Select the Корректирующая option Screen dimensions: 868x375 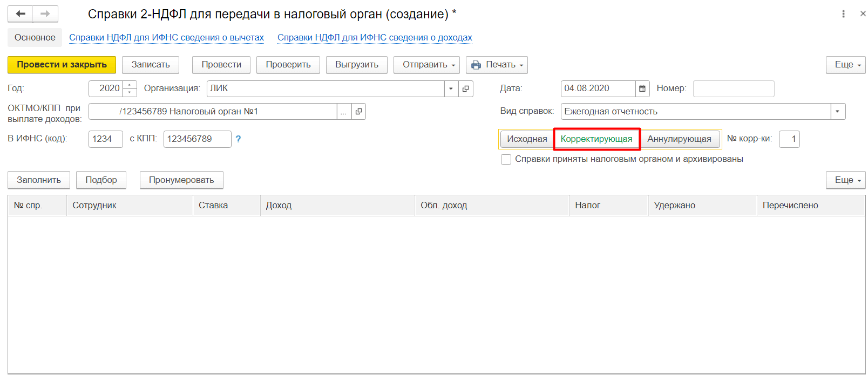tap(596, 139)
